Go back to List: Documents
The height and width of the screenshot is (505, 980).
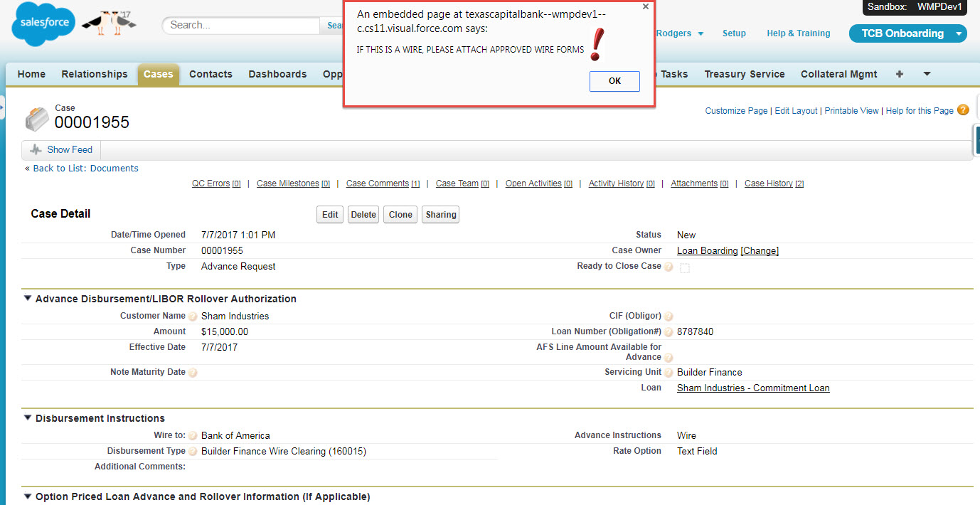(x=85, y=169)
